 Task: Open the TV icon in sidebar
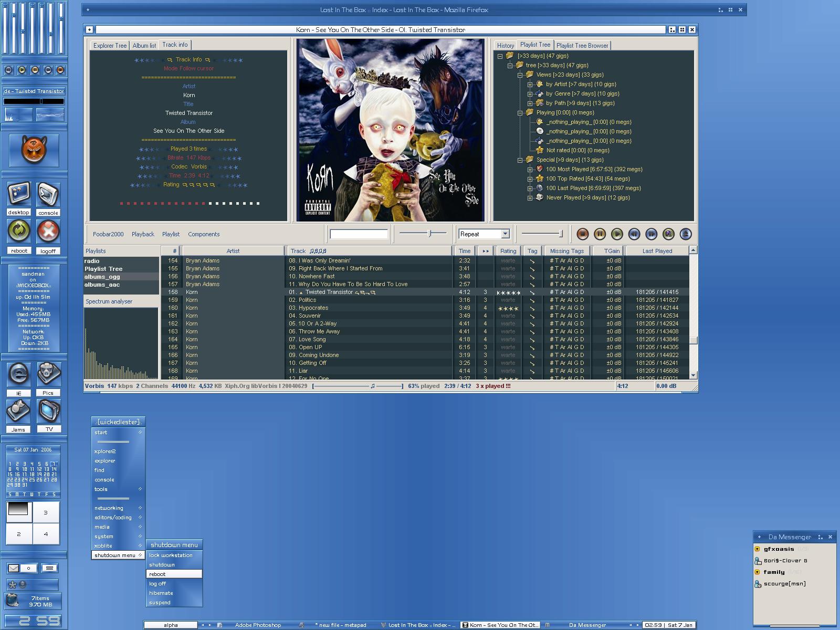click(48, 412)
